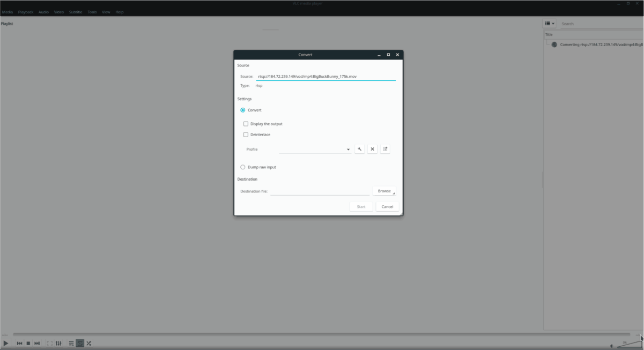Open the Profile combo box
This screenshot has width=644, height=350.
tap(315, 149)
